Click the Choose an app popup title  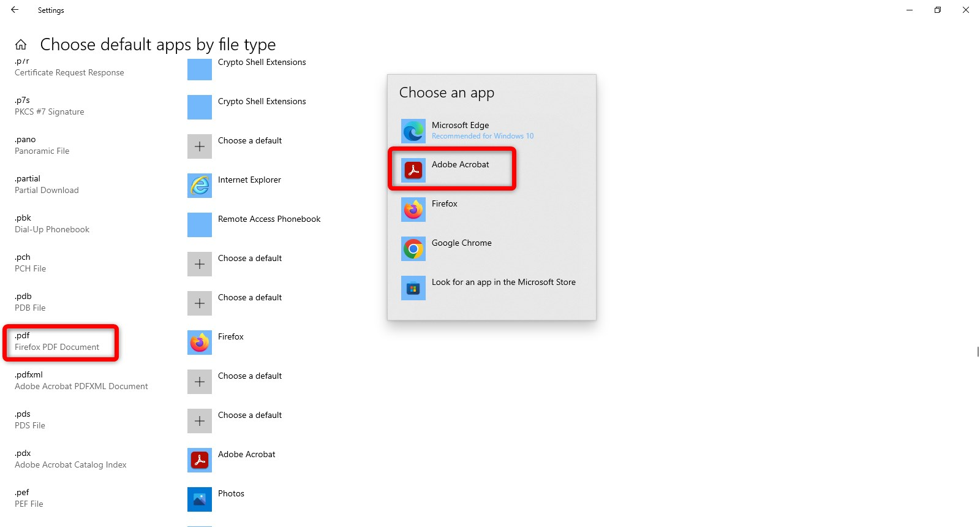[447, 93]
